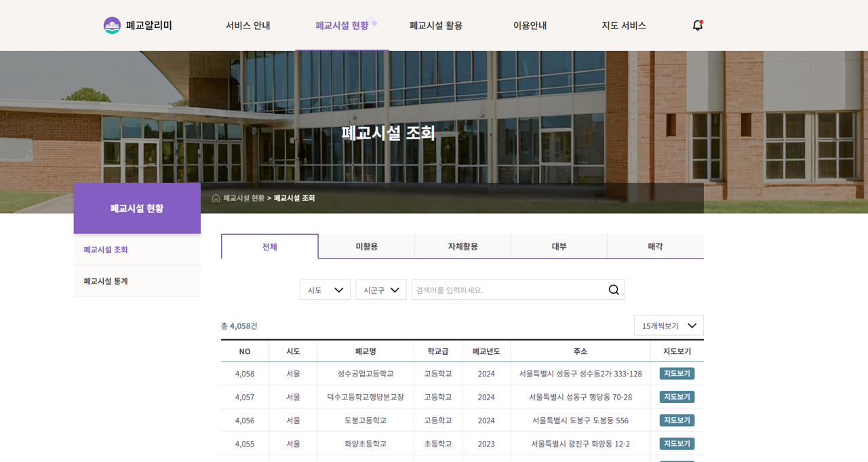Open the 시도 region dropdown
The image size is (868, 462).
point(325,289)
